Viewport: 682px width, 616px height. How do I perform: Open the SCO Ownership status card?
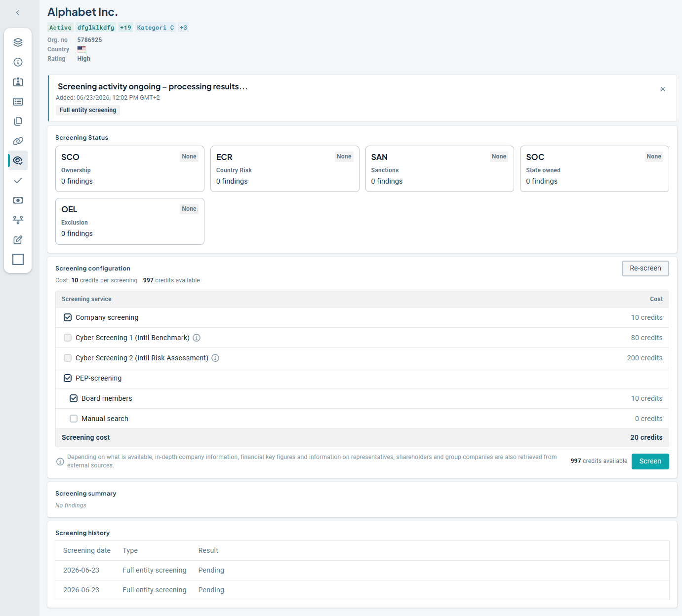[130, 169]
